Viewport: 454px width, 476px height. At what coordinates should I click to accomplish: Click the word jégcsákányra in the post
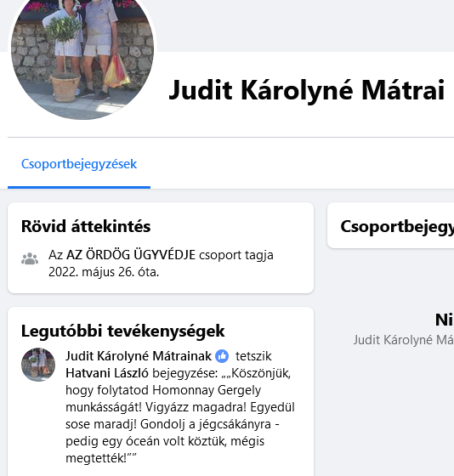tap(235, 424)
